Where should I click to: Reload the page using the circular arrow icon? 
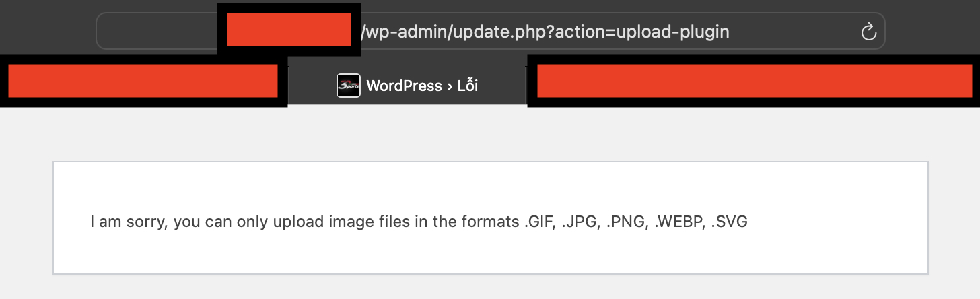(868, 31)
